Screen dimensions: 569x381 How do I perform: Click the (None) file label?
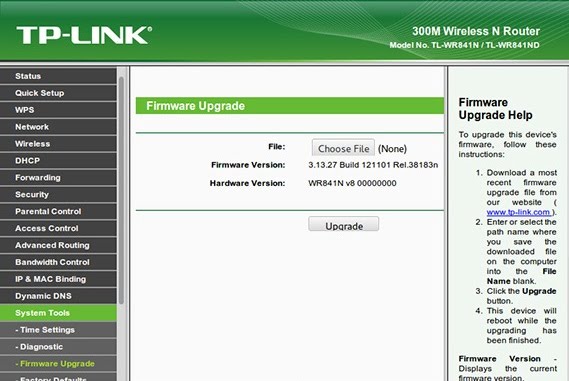392,149
